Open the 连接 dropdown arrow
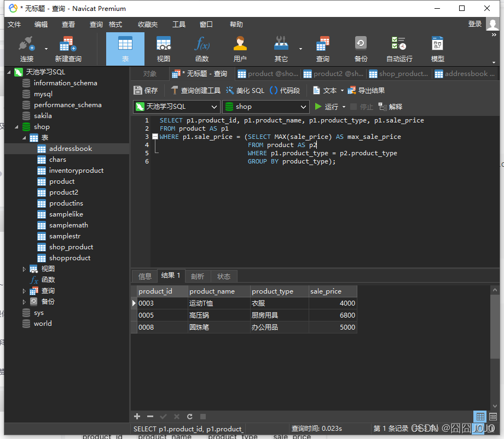Image resolution: width=504 pixels, height=439 pixels. [46, 49]
